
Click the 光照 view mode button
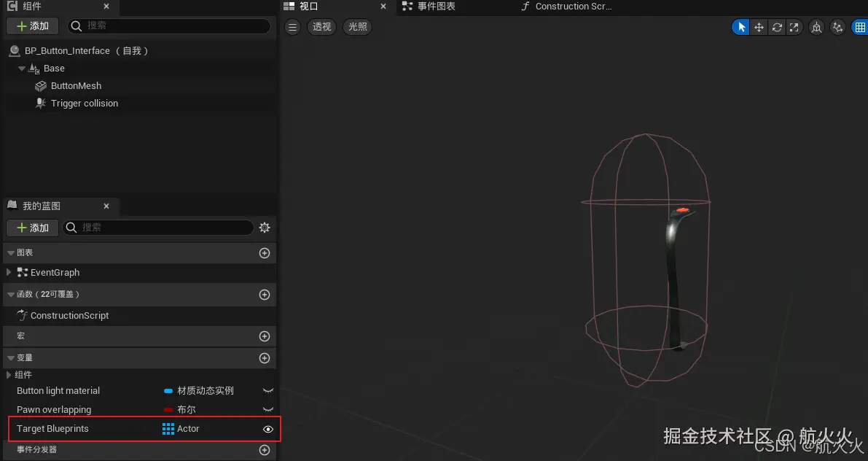[356, 27]
